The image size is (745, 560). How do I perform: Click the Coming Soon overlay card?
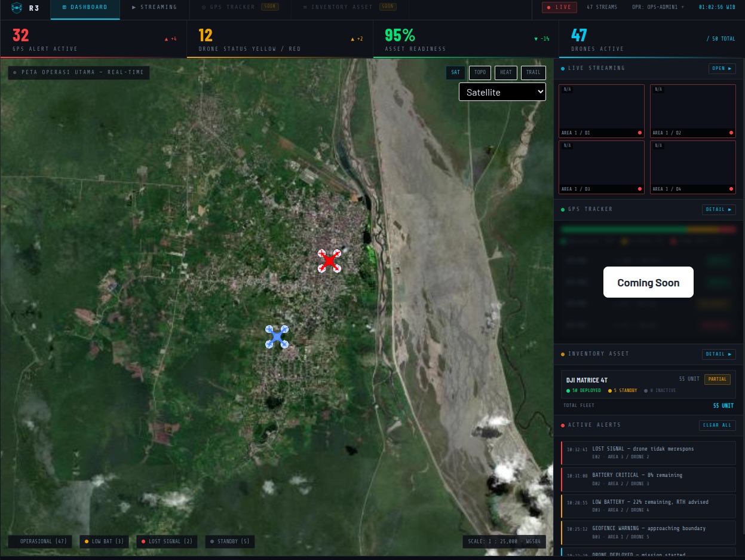click(648, 282)
